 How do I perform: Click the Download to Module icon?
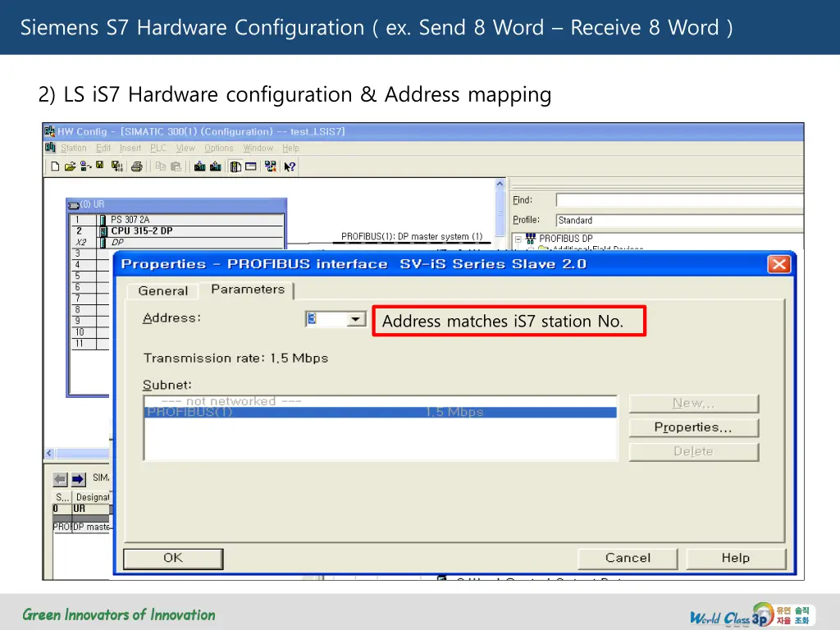(x=200, y=167)
